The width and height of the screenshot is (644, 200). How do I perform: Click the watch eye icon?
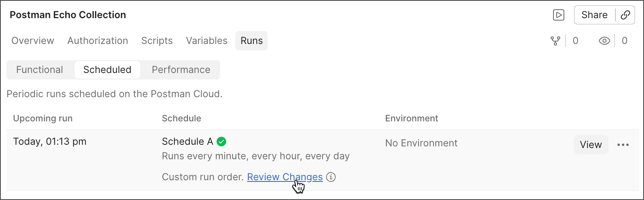(604, 41)
